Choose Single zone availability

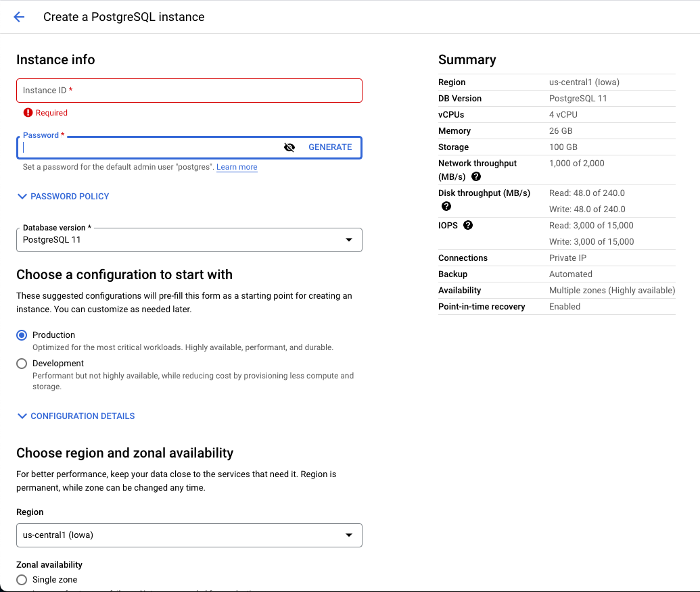tap(21, 579)
